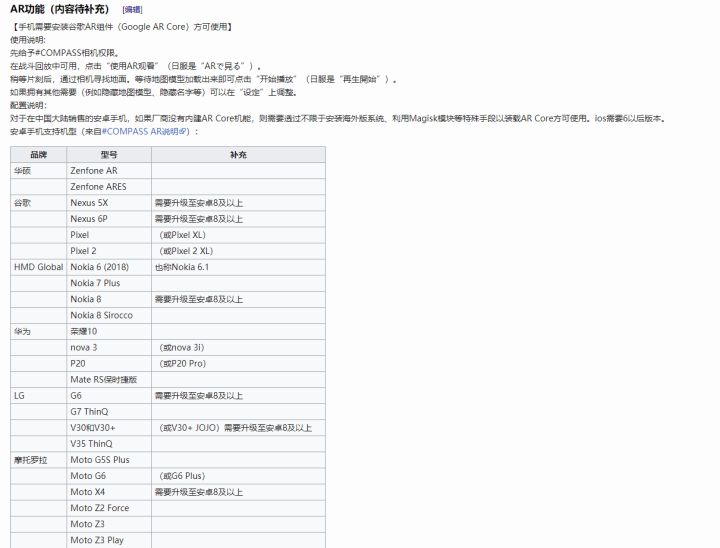Click the 型号 column header
Image resolution: width=720 pixels, height=548 pixels.
[x=109, y=155]
